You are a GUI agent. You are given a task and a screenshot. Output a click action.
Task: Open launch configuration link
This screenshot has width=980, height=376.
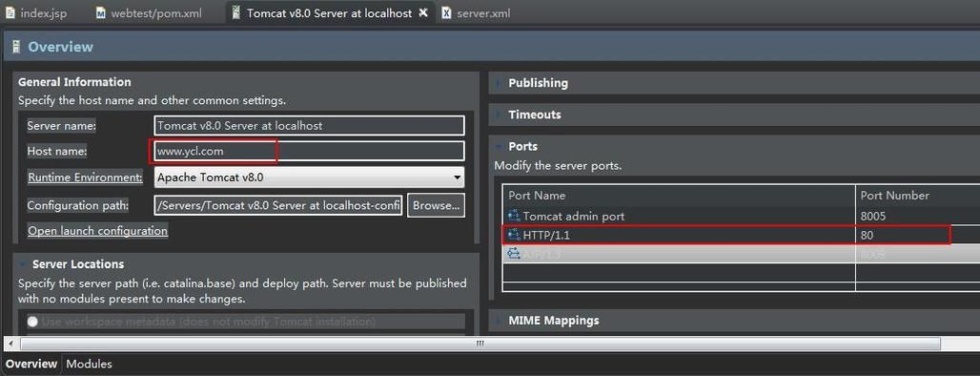coord(97,231)
